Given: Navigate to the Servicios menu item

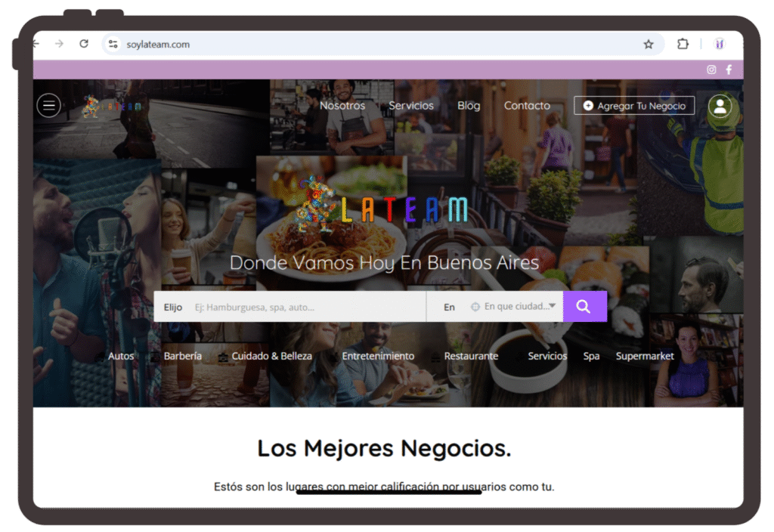Looking at the screenshot, I should pos(411,106).
